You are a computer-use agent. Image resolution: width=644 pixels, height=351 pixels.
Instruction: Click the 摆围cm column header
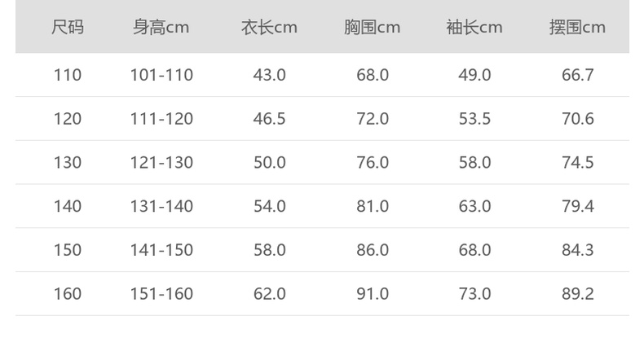577,28
